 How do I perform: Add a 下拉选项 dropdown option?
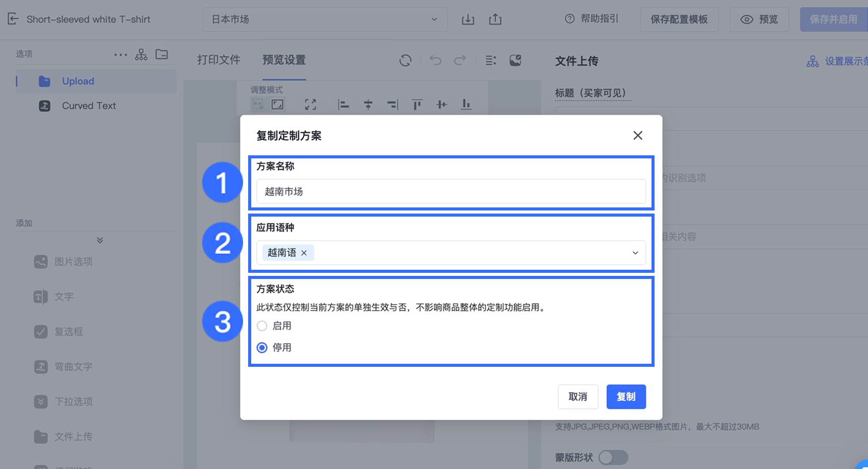64,402
